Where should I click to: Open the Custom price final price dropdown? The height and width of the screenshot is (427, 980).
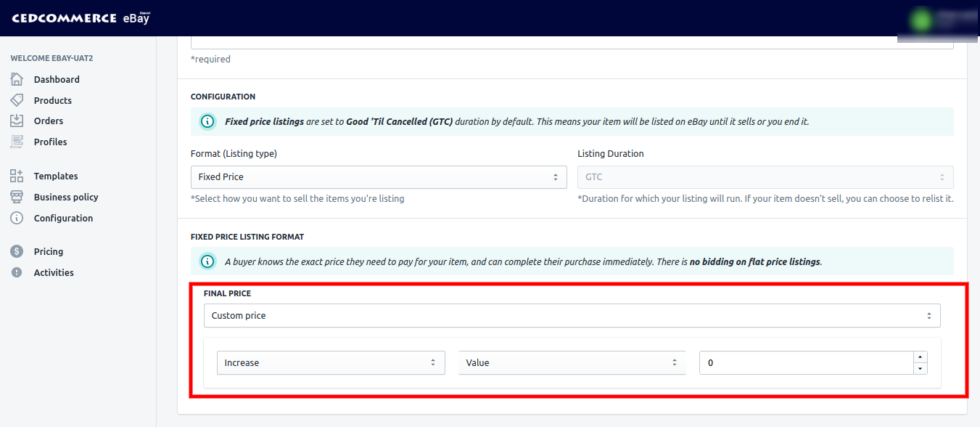(572, 316)
